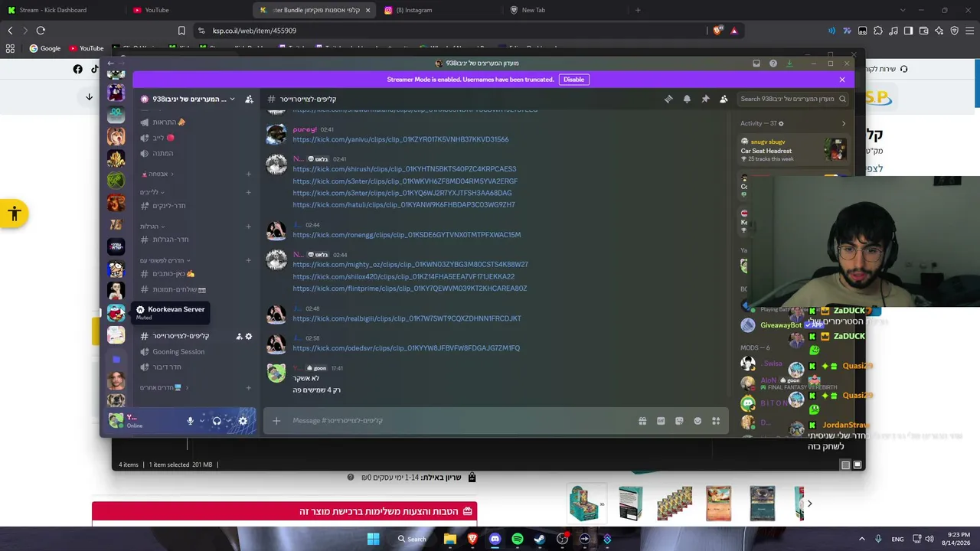Open the kick.com/realbigiii clip link
This screenshot has height=551, width=980.
point(407,318)
